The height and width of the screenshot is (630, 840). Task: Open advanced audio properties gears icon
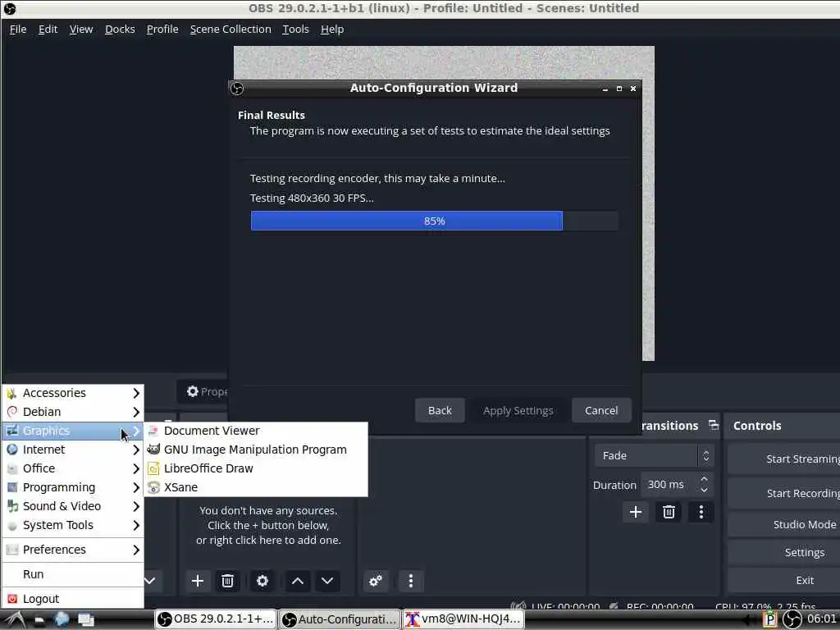pos(376,581)
